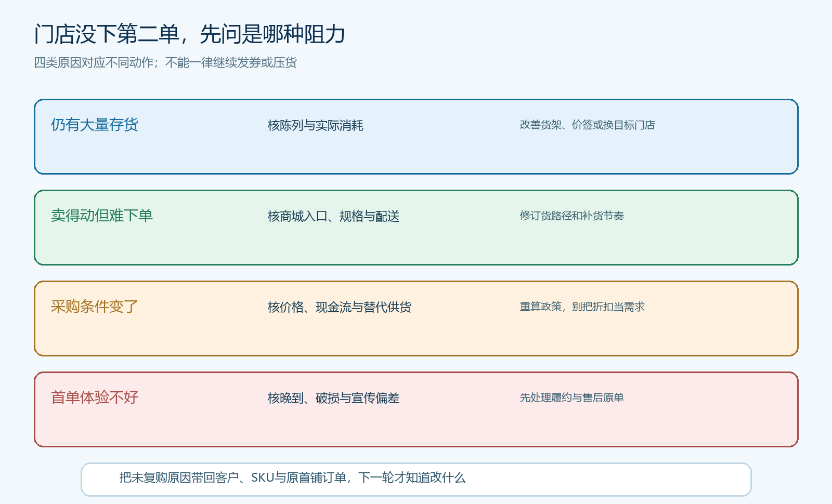
Task: Click the heading 仍有大量存货
Action: click(x=95, y=125)
